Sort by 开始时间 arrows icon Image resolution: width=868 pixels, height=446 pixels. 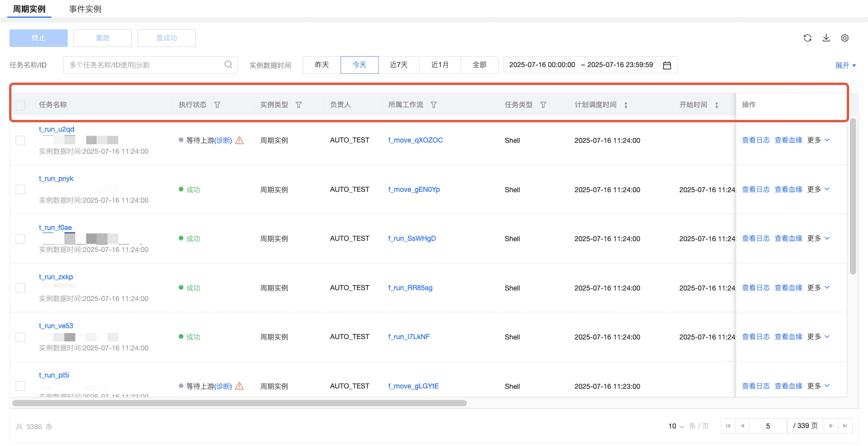click(717, 105)
